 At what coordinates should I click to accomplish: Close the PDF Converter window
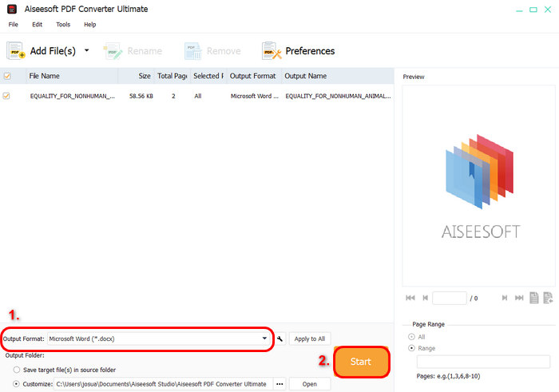coord(548,10)
